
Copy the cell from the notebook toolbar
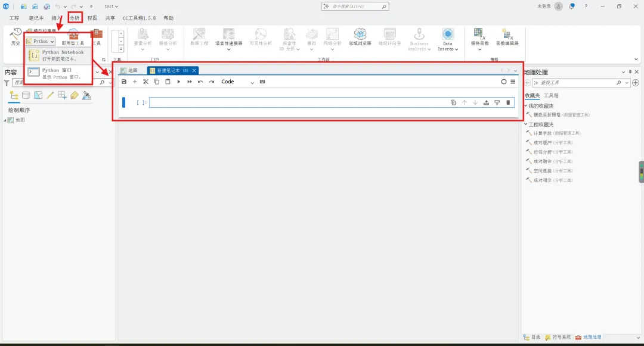tap(156, 82)
